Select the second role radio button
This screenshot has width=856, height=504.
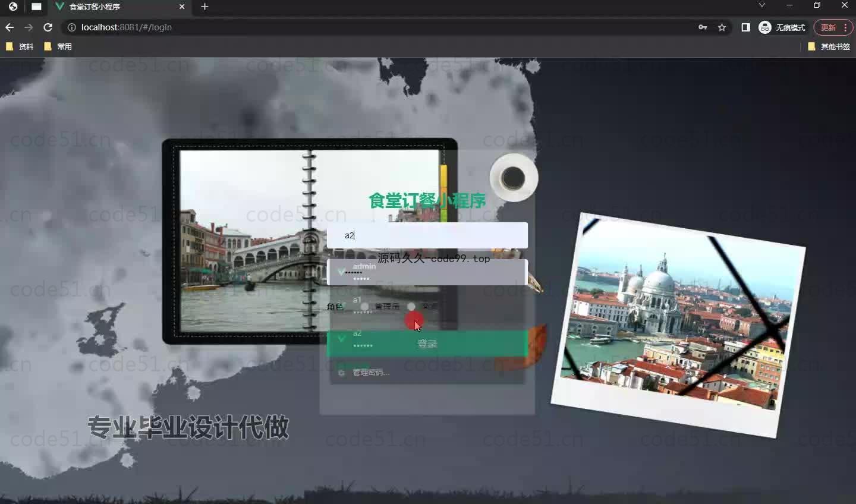(411, 307)
